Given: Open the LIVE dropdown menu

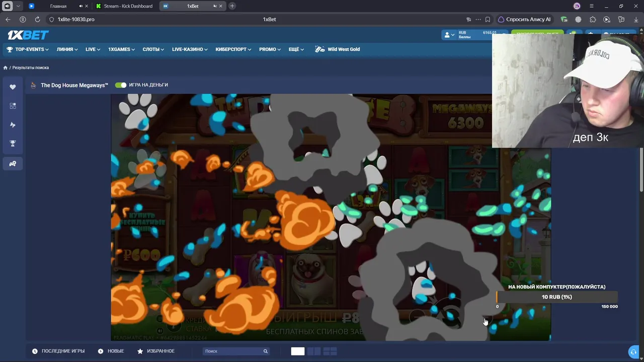Looking at the screenshot, I should (93, 49).
